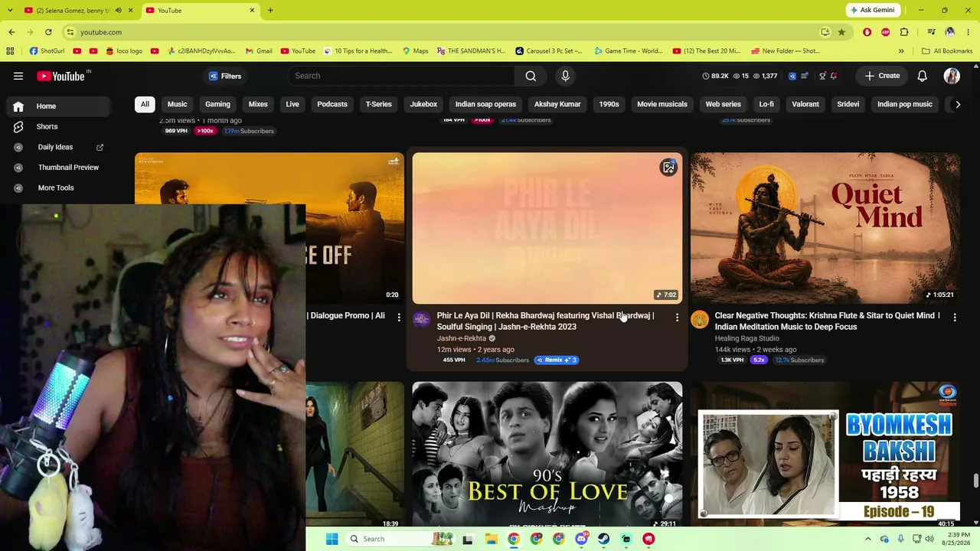The width and height of the screenshot is (980, 551).
Task: Open the Jashn-e-Rekhta channel link
Action: click(x=462, y=338)
